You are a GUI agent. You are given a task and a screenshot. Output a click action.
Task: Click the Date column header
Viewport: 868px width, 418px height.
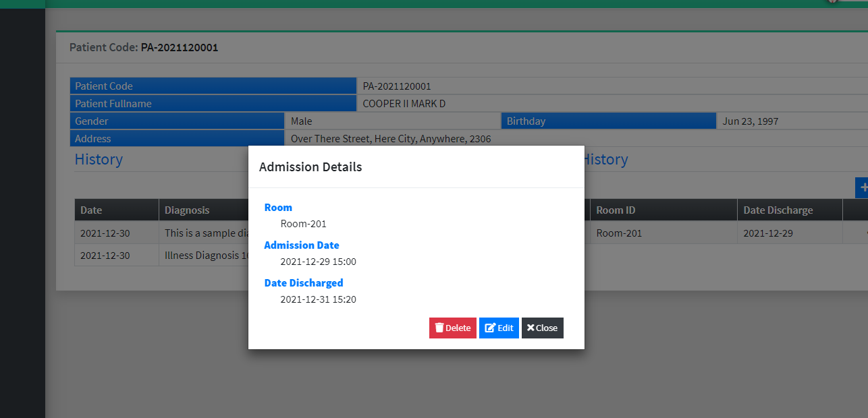[x=117, y=210]
